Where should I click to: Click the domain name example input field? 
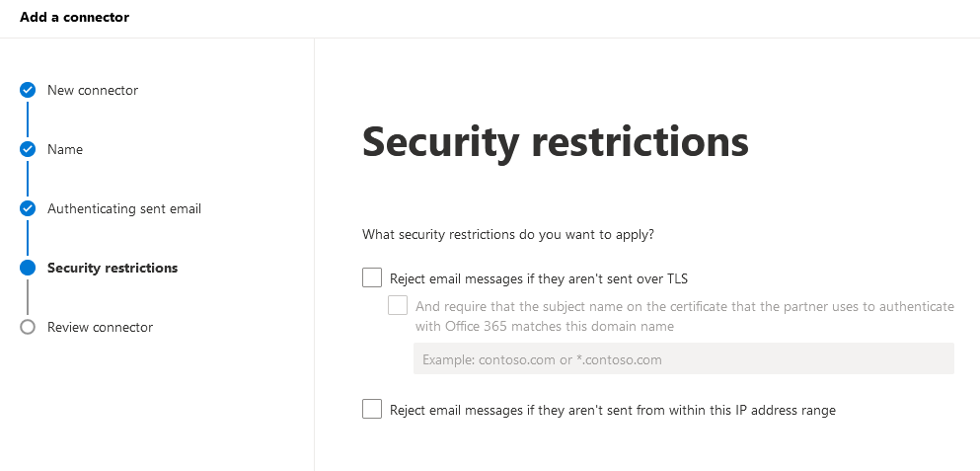pyautogui.click(x=684, y=358)
